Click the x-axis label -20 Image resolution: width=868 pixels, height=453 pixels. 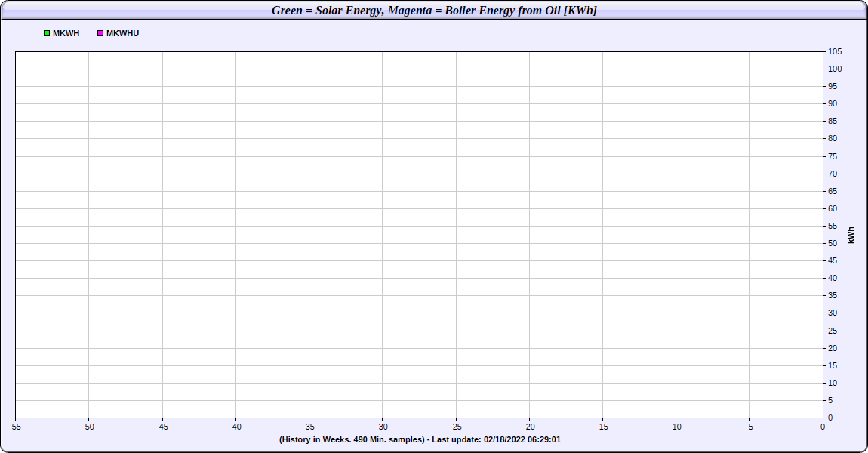[529, 427]
